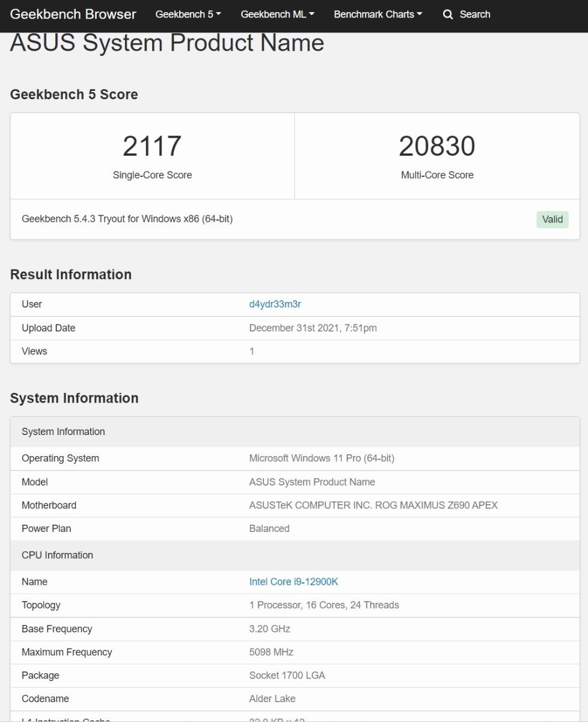The width and height of the screenshot is (588, 722).
Task: Open the Intel Core i9-12900K link
Action: click(294, 582)
